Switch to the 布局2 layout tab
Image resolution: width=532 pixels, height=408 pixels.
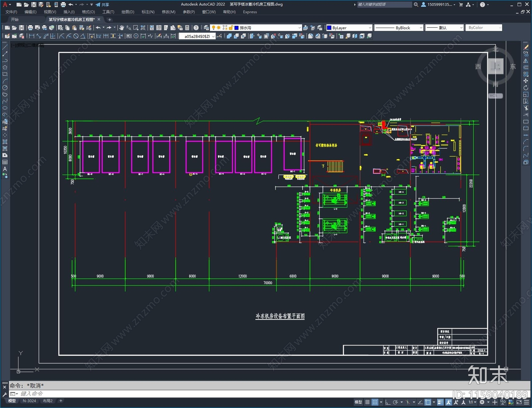[48, 401]
